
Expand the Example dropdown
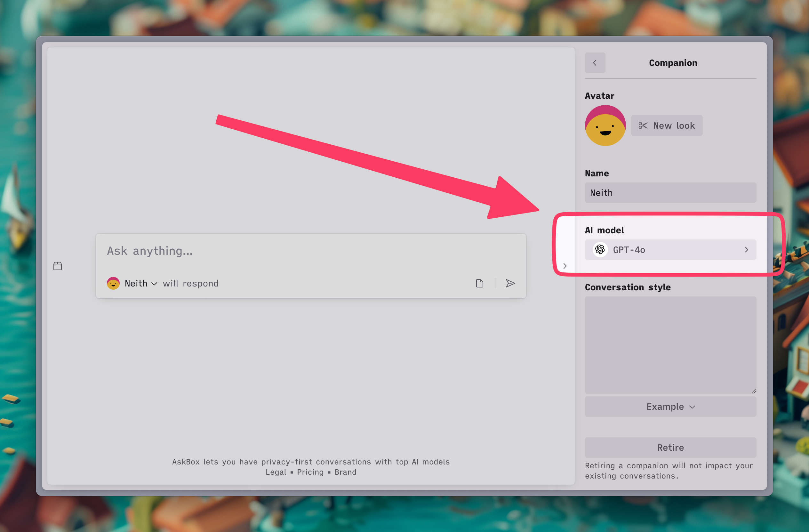(x=670, y=407)
